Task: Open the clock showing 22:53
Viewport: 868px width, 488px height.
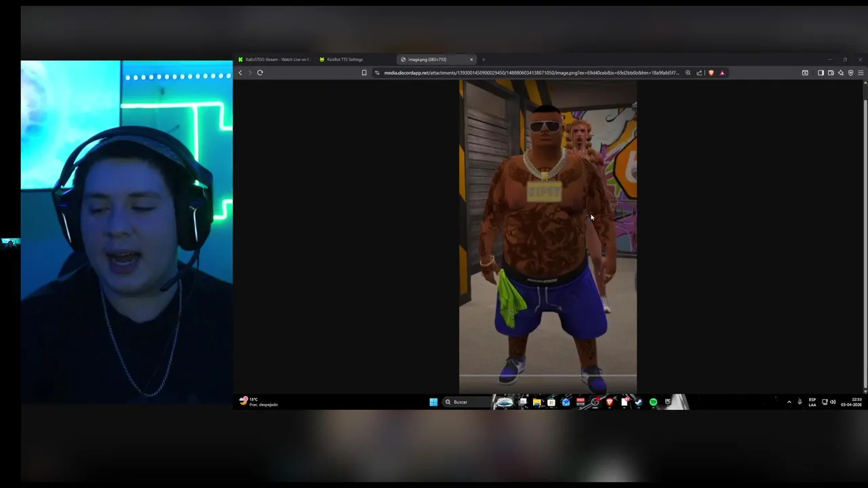Action: coord(852,402)
